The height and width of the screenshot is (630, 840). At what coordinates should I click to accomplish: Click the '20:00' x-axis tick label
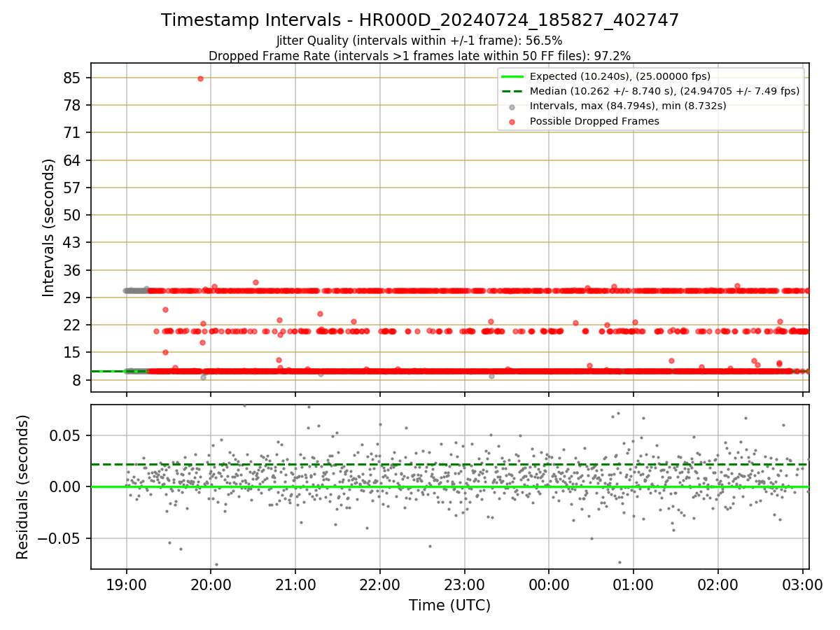pos(211,584)
